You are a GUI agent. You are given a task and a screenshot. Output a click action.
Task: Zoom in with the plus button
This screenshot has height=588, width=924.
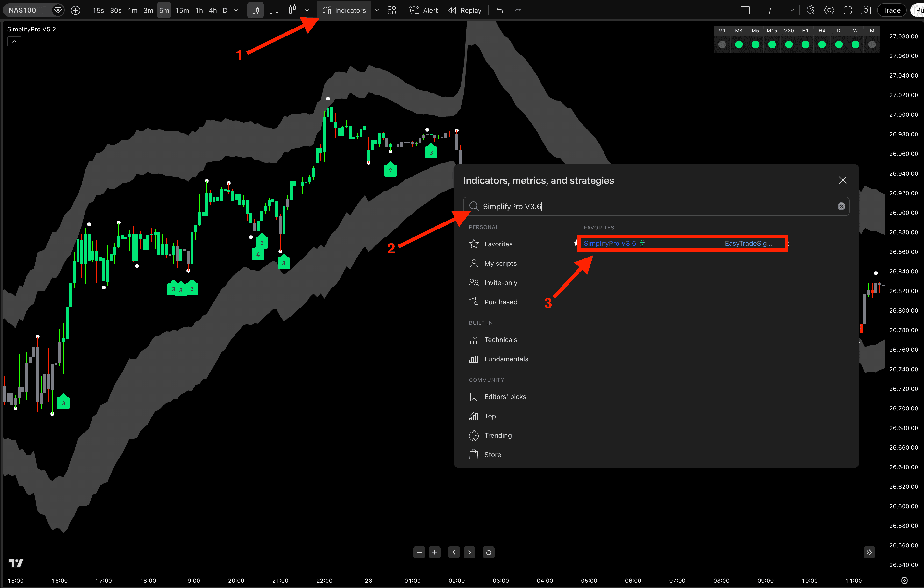point(434,552)
